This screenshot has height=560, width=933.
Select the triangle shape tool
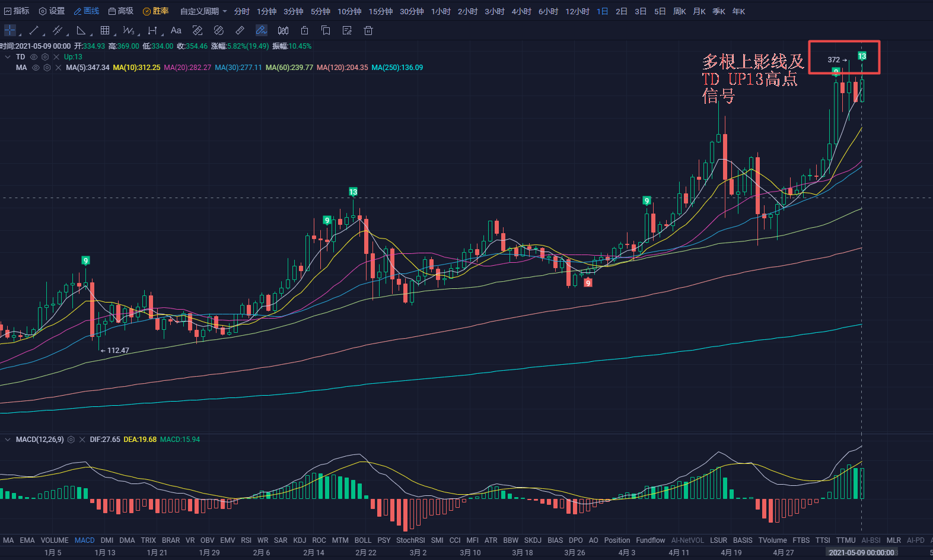[x=81, y=30]
